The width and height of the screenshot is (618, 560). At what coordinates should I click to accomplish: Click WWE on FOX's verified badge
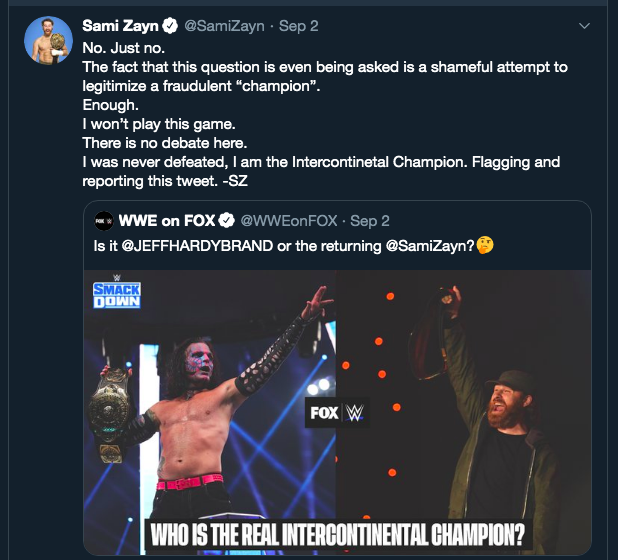[227, 220]
